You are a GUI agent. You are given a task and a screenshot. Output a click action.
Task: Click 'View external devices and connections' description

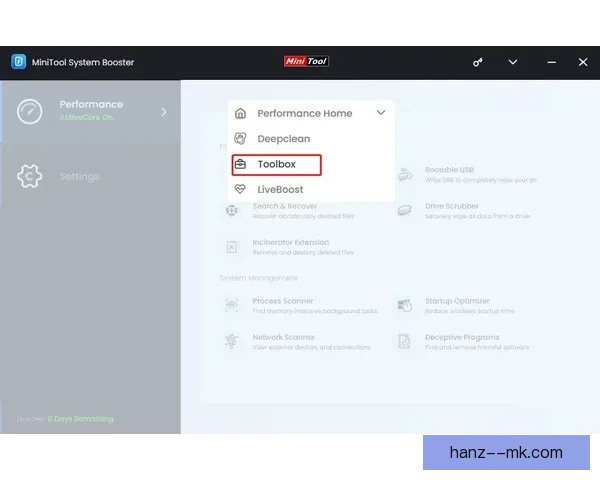pos(311,347)
